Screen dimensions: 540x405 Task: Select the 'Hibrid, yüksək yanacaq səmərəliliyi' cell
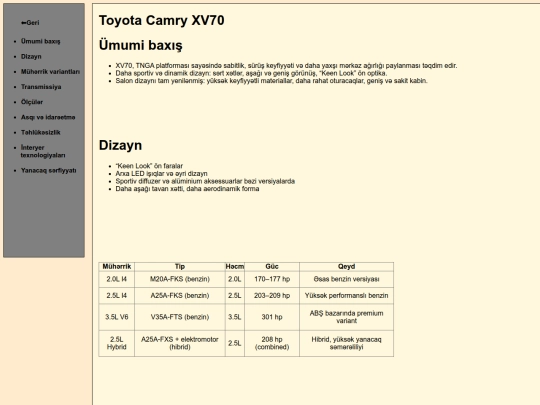pyautogui.click(x=346, y=343)
